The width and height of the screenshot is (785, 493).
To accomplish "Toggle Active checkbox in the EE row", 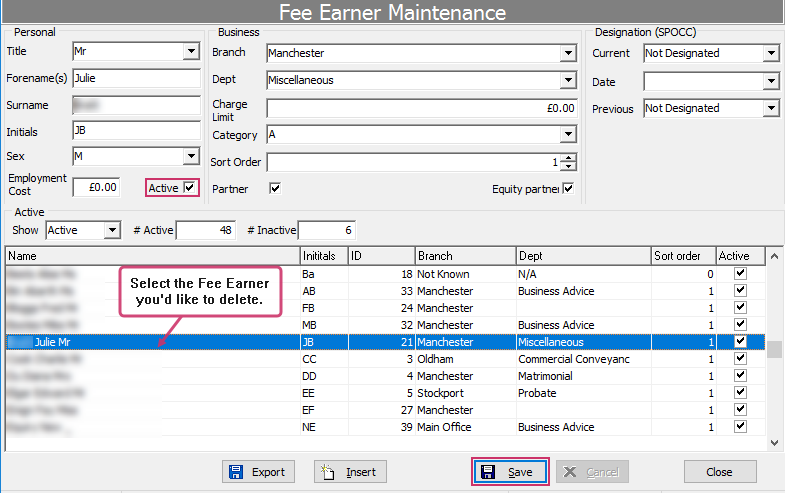I will point(740,392).
